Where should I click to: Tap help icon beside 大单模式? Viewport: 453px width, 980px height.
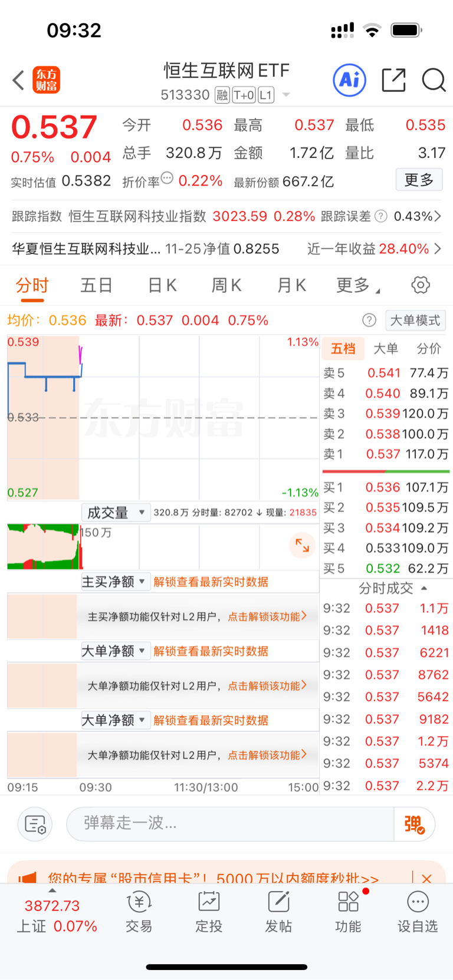(x=369, y=320)
